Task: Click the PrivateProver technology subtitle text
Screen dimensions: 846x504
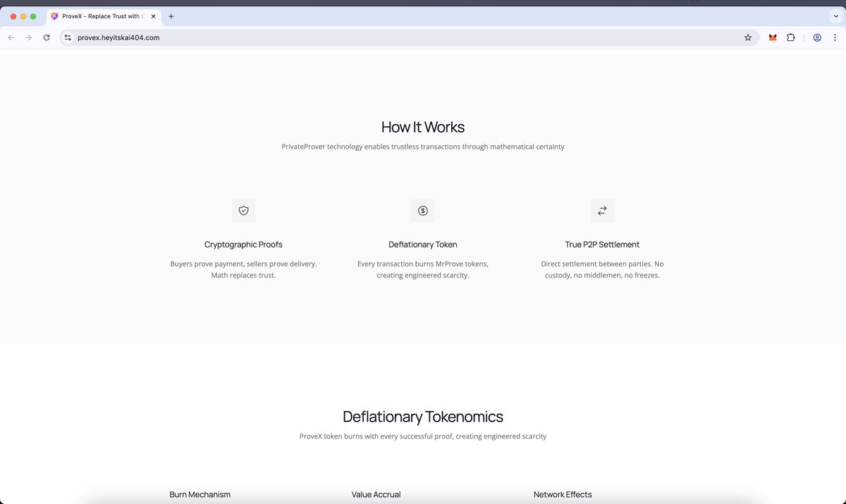Action: 423,147
